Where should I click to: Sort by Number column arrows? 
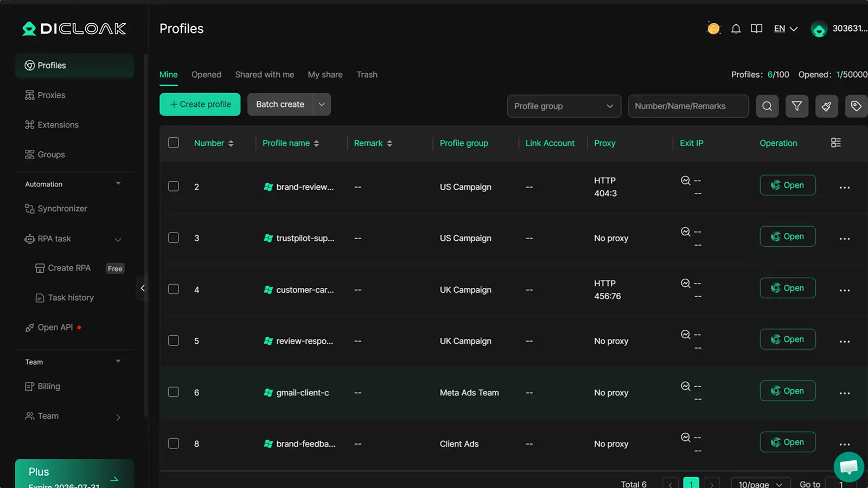pyautogui.click(x=231, y=143)
